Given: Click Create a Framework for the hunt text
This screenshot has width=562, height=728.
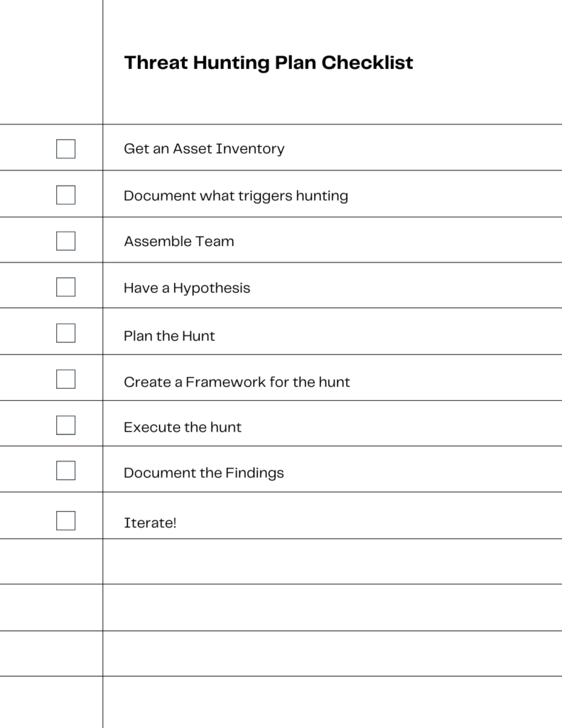Looking at the screenshot, I should click(x=237, y=382).
